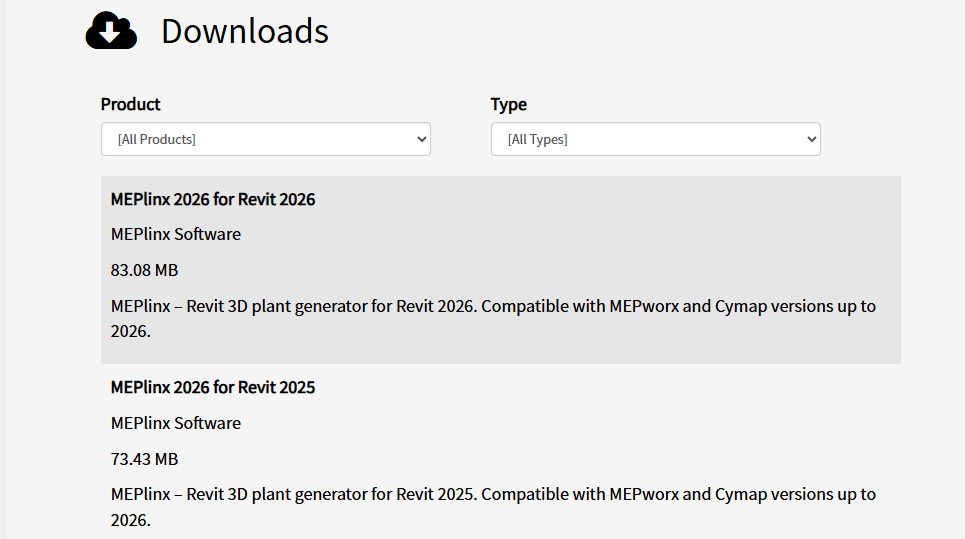Select the [All Products] option text

coord(157,140)
